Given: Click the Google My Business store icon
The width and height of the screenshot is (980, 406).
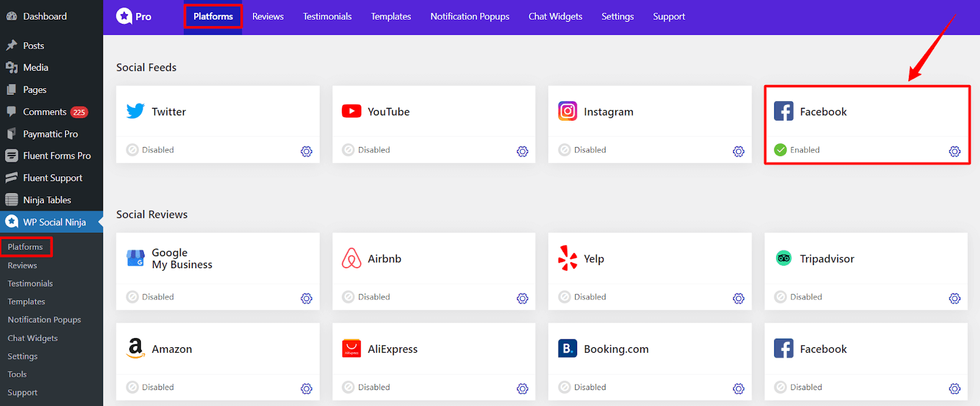Looking at the screenshot, I should pos(135,258).
